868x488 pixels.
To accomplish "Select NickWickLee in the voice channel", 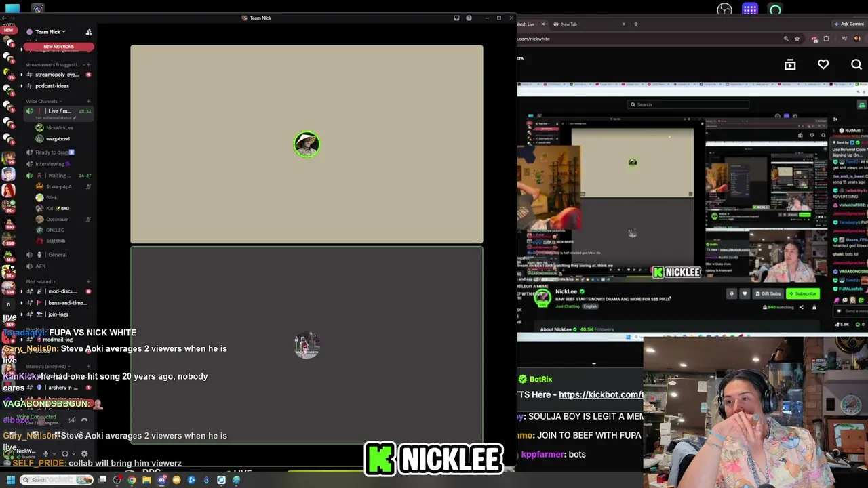I will tap(59, 128).
